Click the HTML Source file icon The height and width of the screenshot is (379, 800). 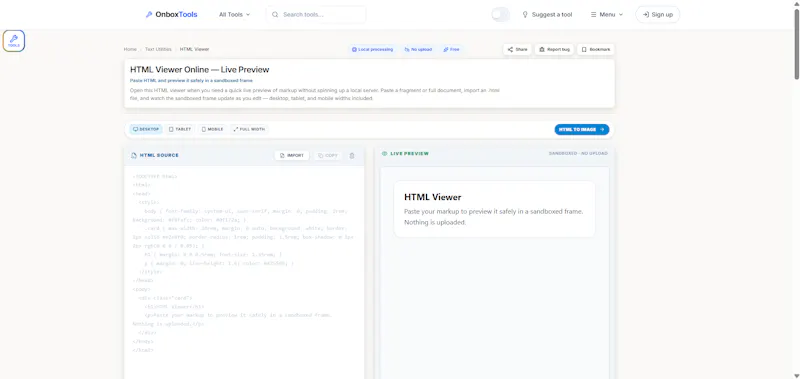(134, 156)
